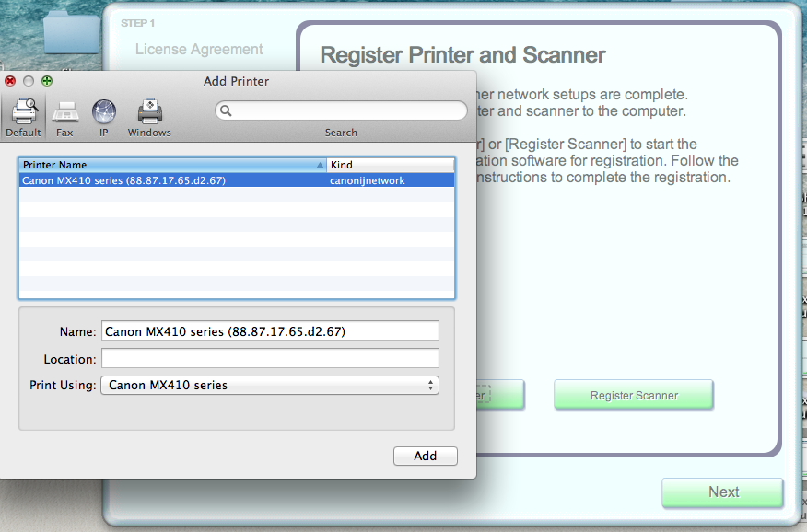
Task: Click the Add button
Action: coord(425,456)
